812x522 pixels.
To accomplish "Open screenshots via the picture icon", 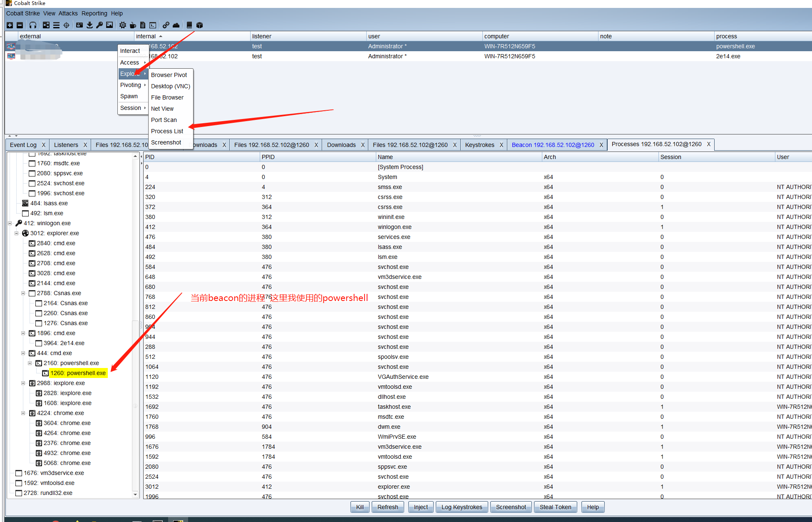I will (109, 25).
